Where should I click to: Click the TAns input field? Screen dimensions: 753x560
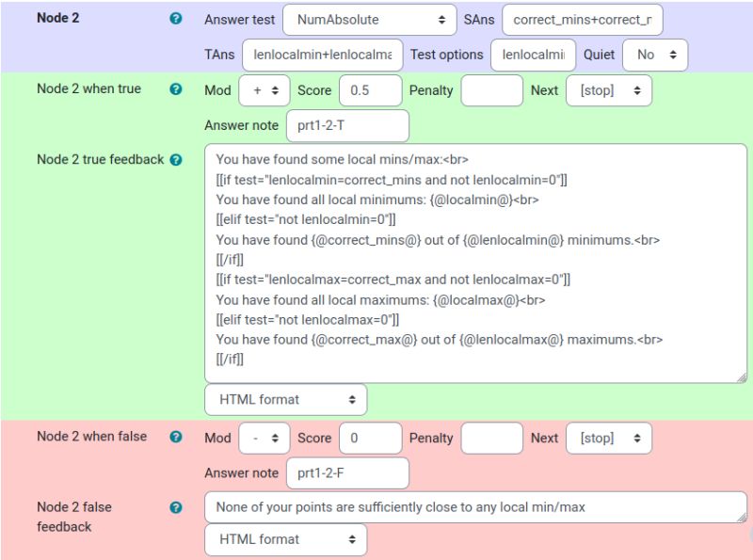322,55
